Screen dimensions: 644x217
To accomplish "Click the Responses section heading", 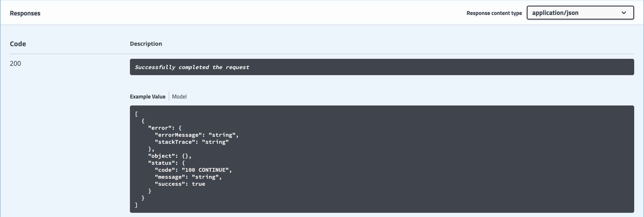I will tap(25, 13).
